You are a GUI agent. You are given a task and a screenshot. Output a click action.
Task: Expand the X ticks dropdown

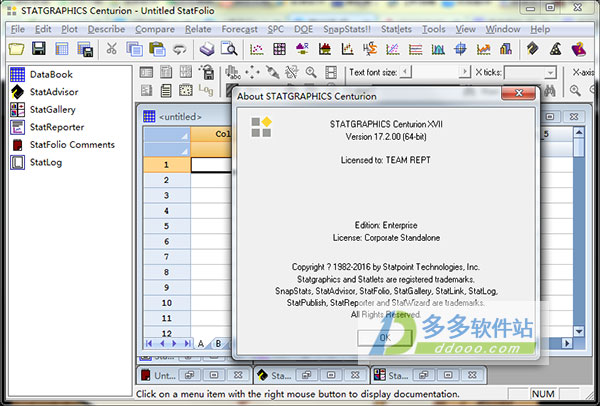point(550,72)
